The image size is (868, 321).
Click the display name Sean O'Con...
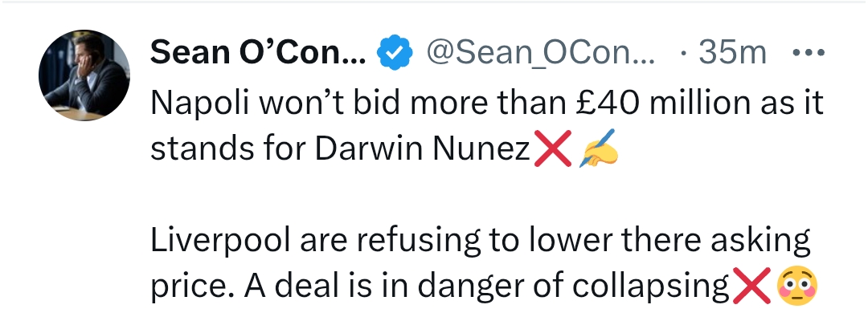[x=257, y=54]
